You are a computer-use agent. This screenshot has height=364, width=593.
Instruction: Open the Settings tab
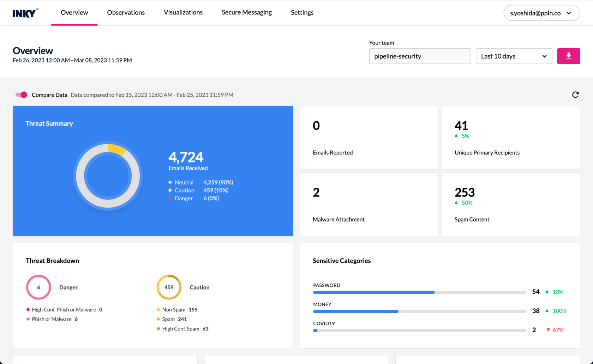click(x=302, y=13)
